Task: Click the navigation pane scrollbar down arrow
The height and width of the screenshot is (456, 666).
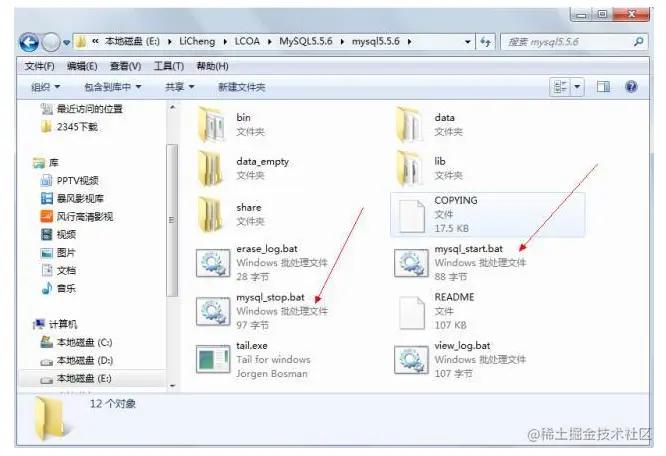Action: pyautogui.click(x=172, y=386)
